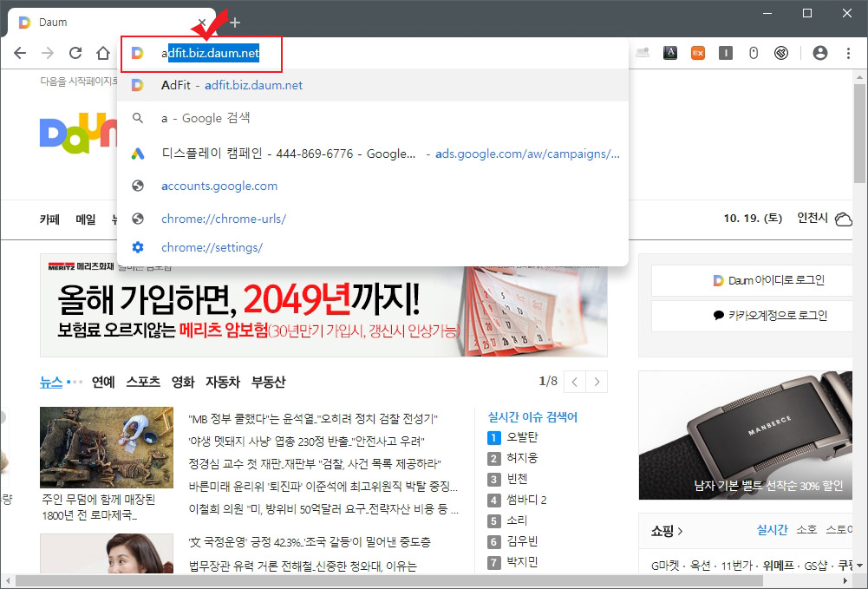The height and width of the screenshot is (589, 868).
Task: Choose the 'a - Google 검색' suggestion
Action: click(373, 118)
